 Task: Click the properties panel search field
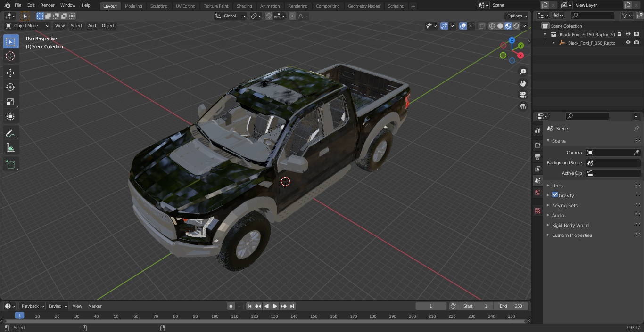coord(587,116)
